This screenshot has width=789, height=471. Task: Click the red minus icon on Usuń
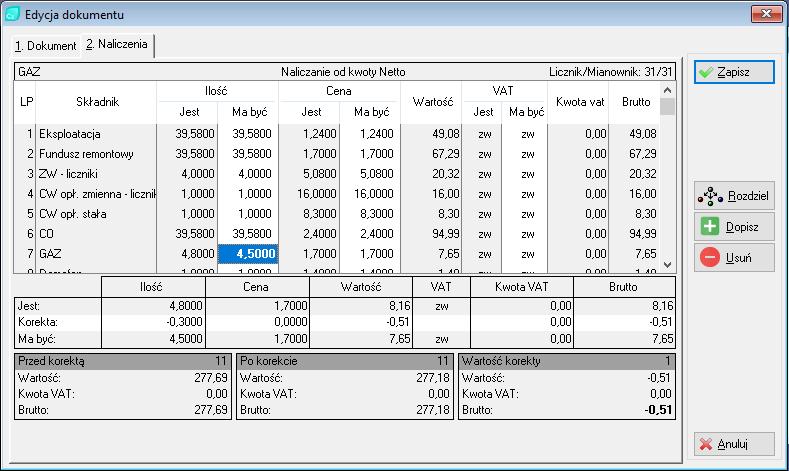[709, 258]
